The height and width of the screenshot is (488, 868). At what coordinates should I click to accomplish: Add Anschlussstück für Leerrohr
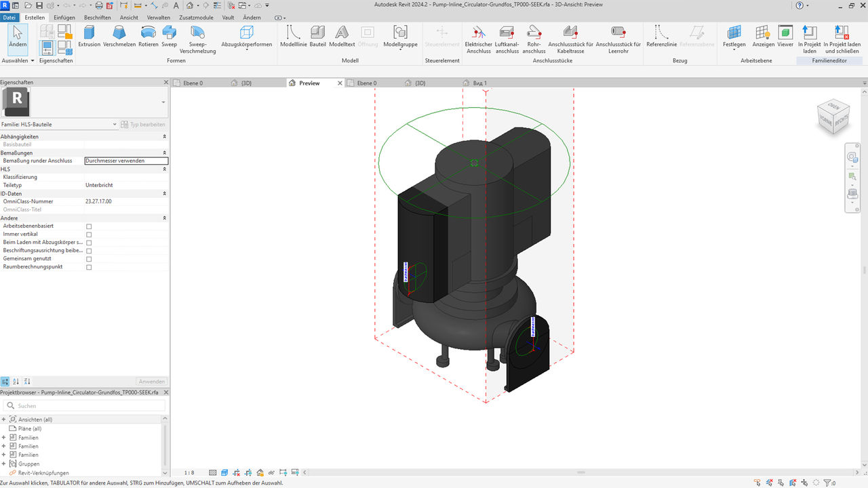click(618, 39)
